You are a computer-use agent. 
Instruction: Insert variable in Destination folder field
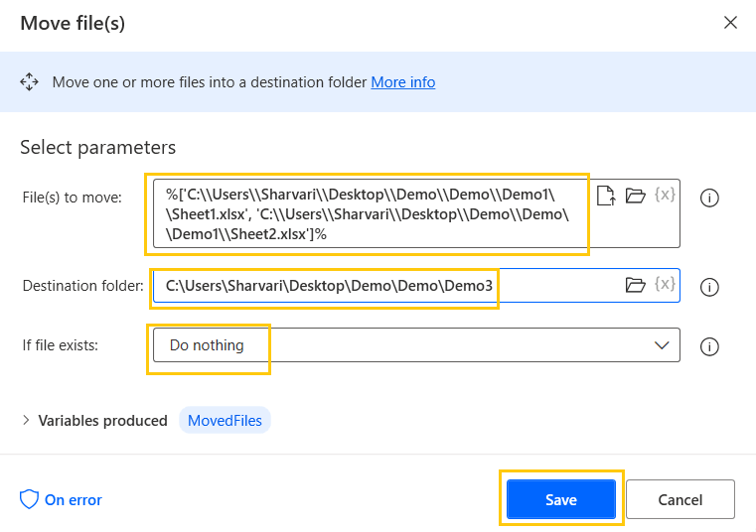(x=665, y=284)
